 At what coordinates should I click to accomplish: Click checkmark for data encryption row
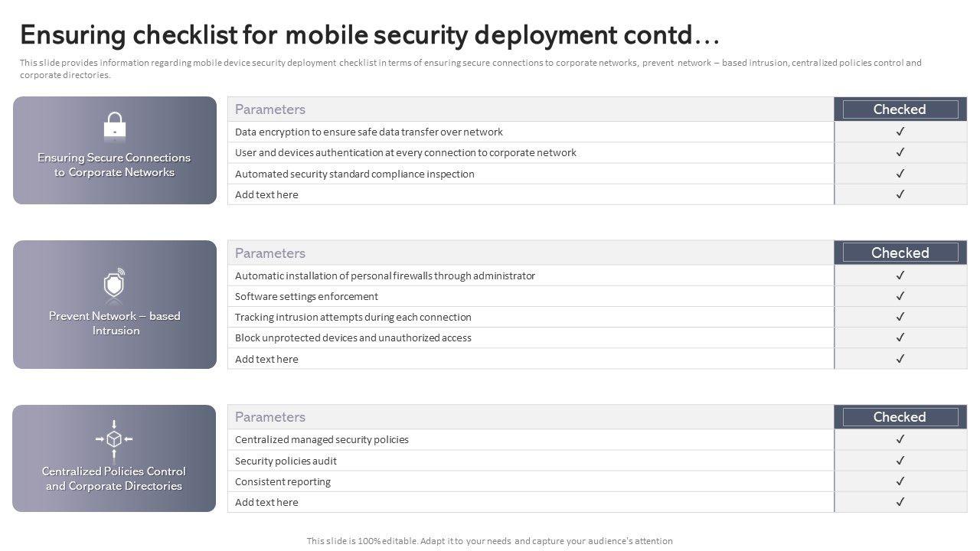pyautogui.click(x=900, y=132)
